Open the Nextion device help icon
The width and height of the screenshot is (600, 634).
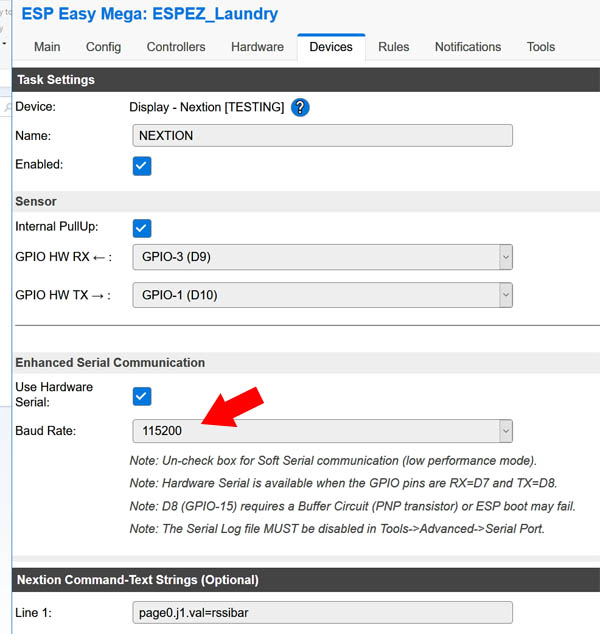click(x=300, y=108)
